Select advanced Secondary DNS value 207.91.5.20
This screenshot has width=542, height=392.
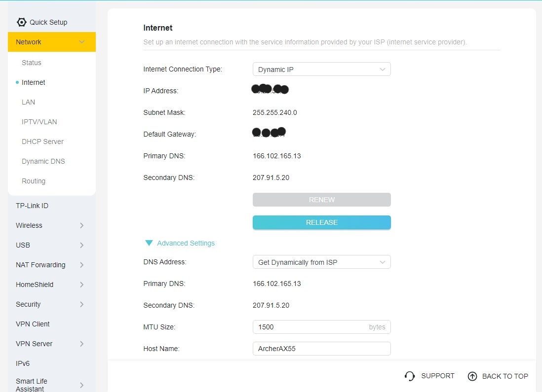(271, 305)
